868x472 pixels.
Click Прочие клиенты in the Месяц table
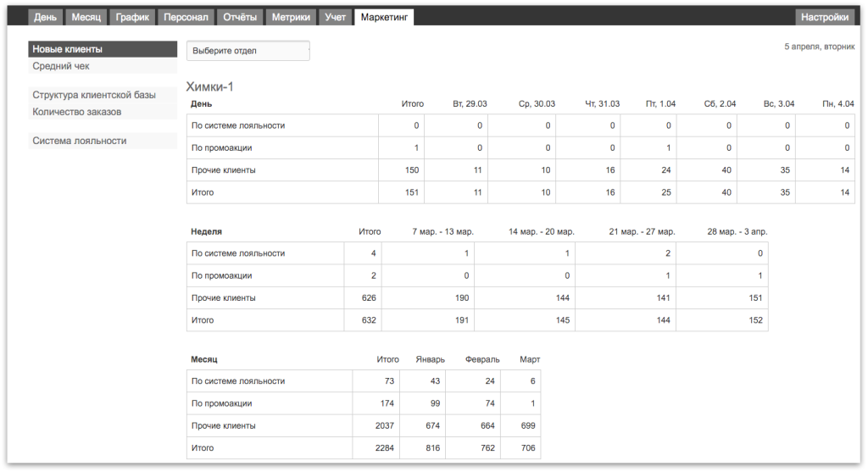[x=223, y=425]
